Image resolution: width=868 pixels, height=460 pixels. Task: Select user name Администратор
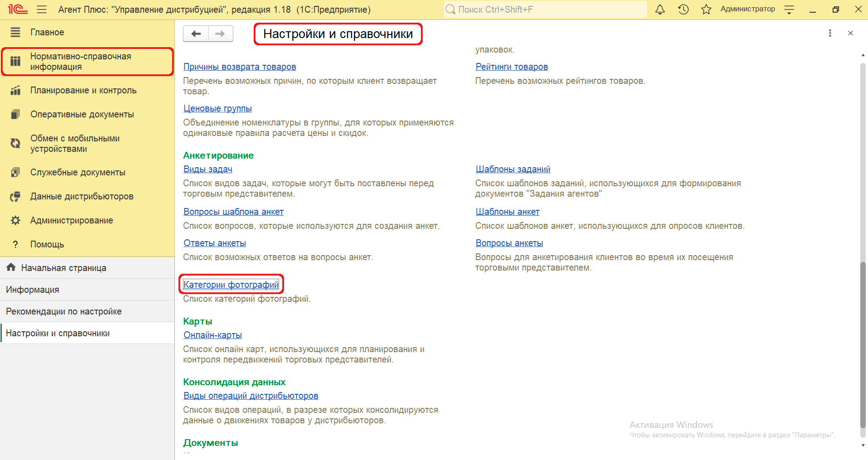click(x=747, y=9)
